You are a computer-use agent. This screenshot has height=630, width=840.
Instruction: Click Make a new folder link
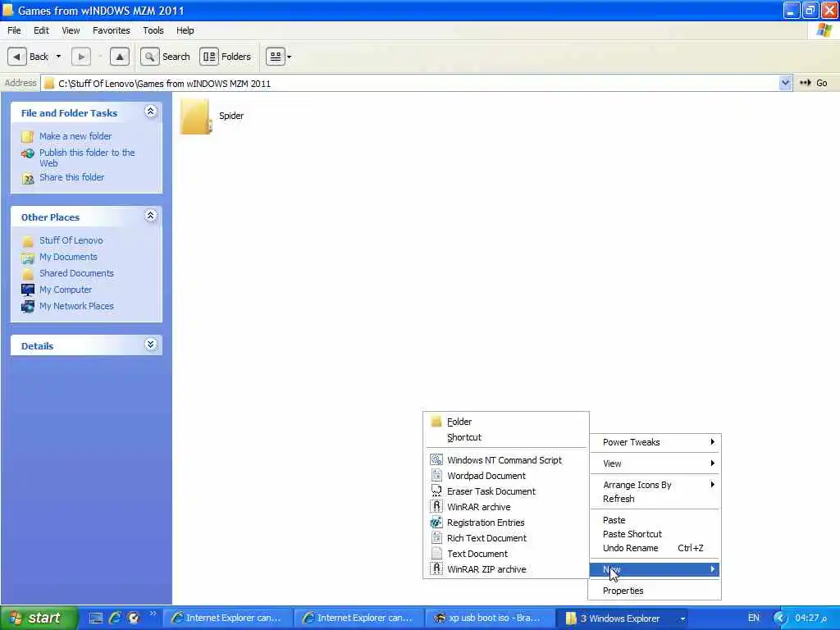(x=75, y=137)
